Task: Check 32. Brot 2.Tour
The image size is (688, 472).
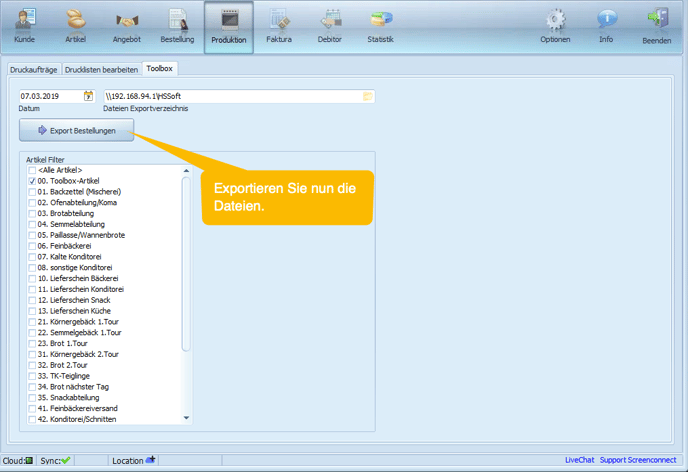Action: pos(32,365)
